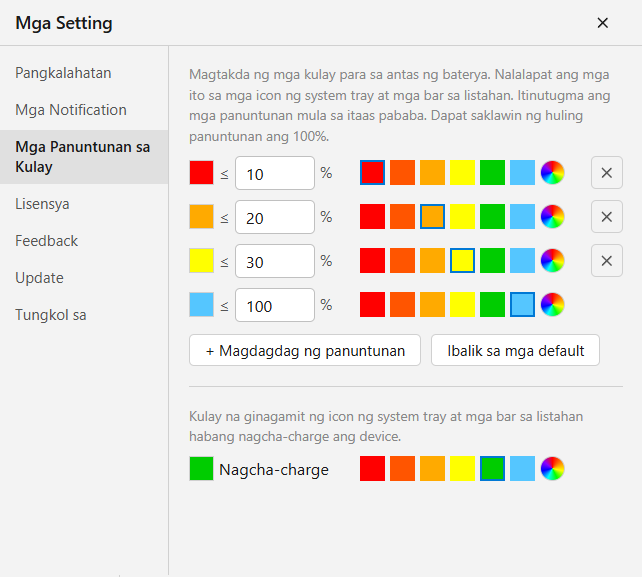Pick light blue swatch for 10% rule
Image resolution: width=642 pixels, height=577 pixels.
522,172
